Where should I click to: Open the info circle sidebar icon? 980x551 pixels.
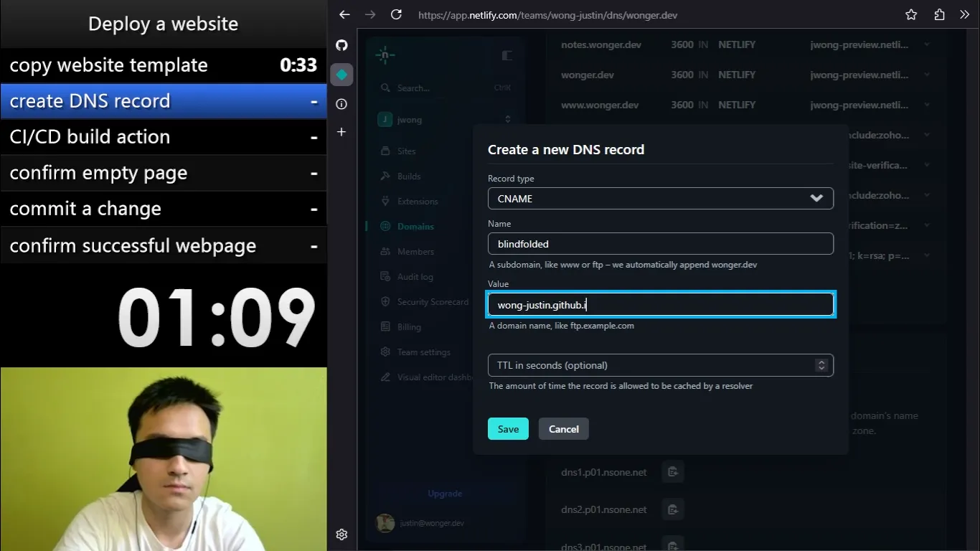[x=341, y=104]
